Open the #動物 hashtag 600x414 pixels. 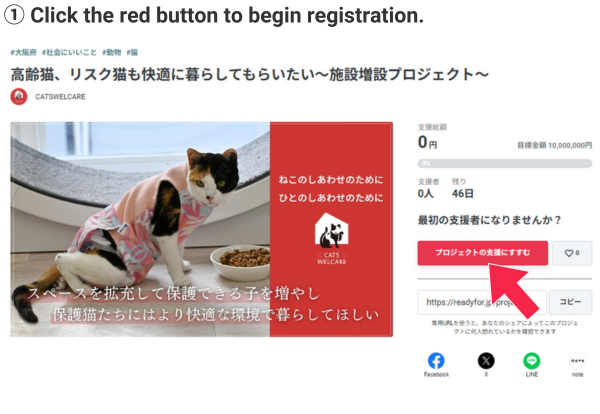(112, 52)
